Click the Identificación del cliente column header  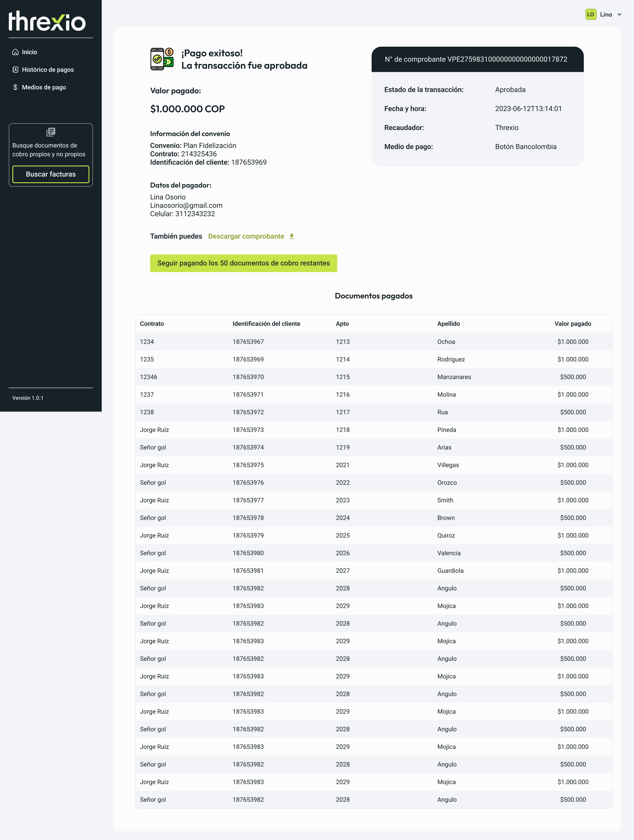click(266, 323)
